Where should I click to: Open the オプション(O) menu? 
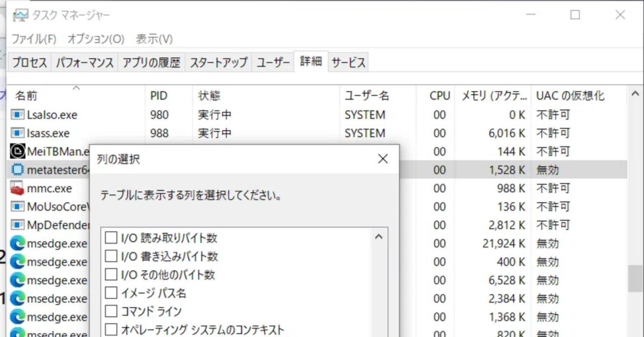click(x=96, y=39)
